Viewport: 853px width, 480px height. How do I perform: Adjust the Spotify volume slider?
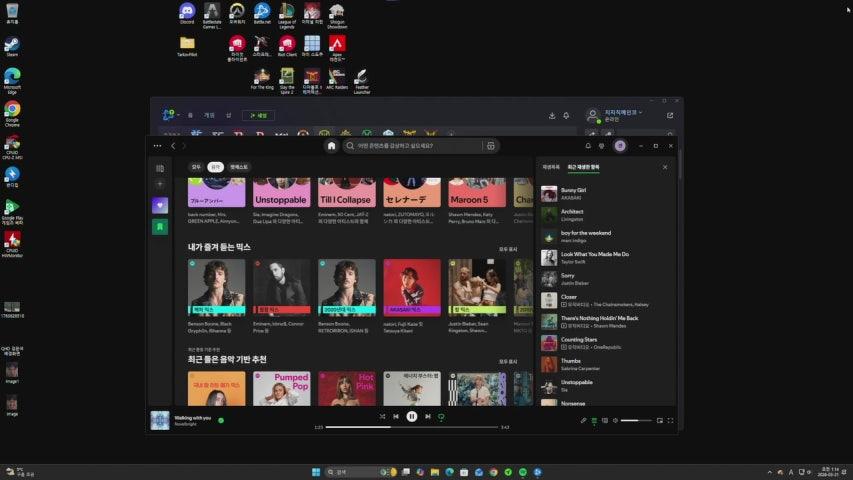pyautogui.click(x=636, y=421)
